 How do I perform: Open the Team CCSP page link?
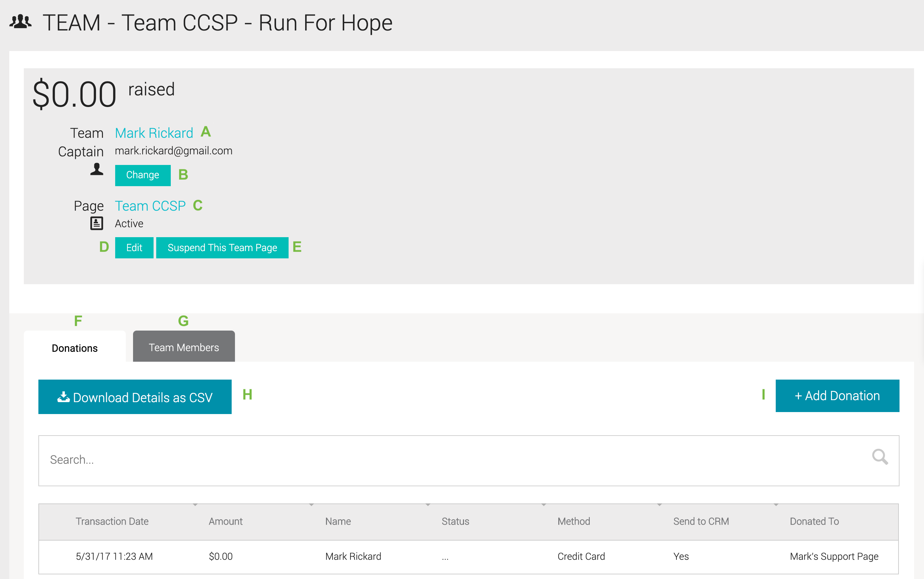tap(150, 206)
